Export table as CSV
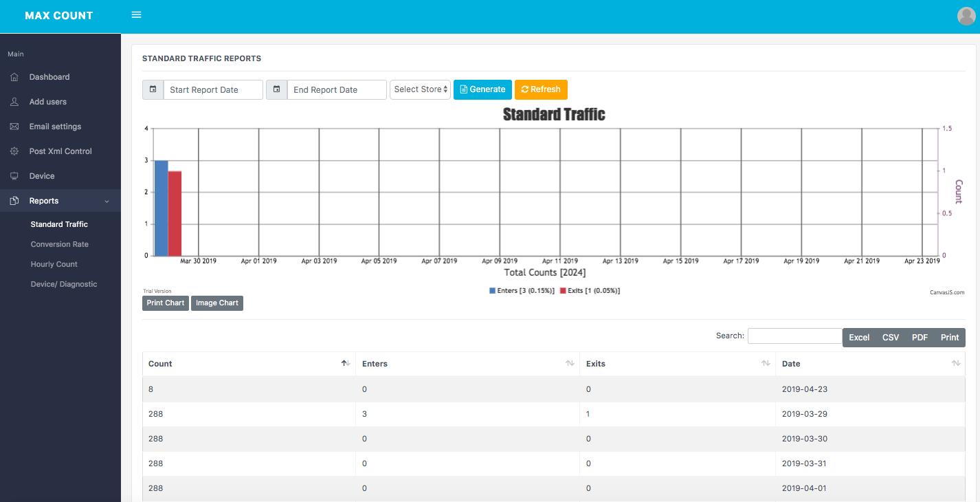 [891, 338]
